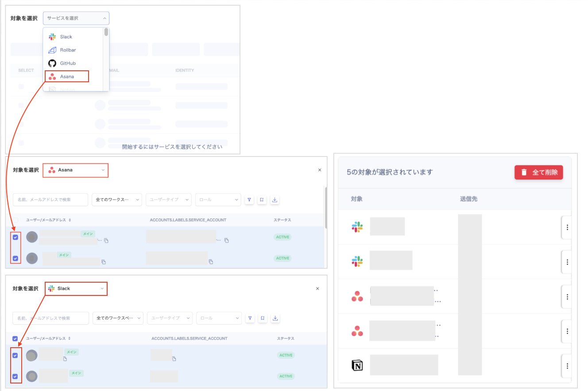588x391 pixels.
Task: Click the second Slack user's avatar
Action: click(x=31, y=376)
